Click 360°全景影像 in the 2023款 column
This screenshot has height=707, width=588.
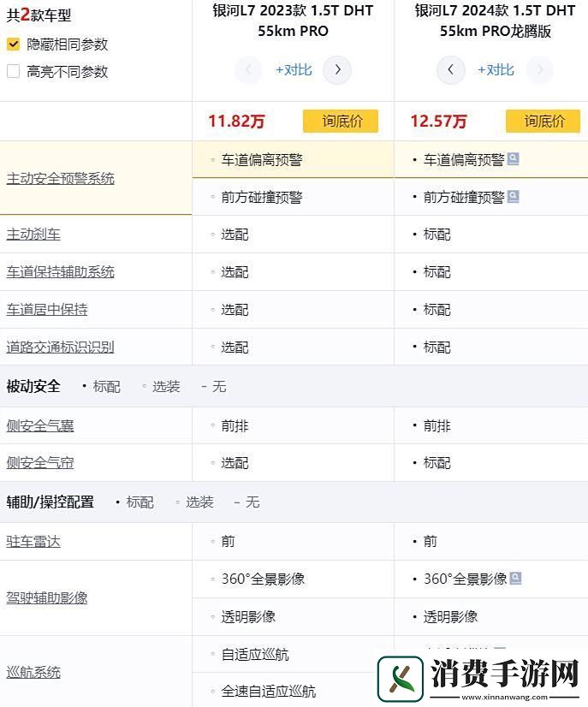[x=263, y=579]
